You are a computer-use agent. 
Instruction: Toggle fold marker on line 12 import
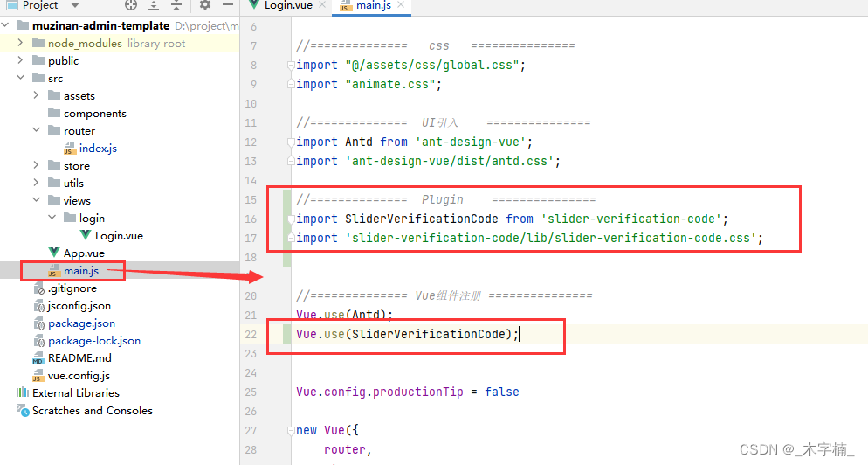291,142
